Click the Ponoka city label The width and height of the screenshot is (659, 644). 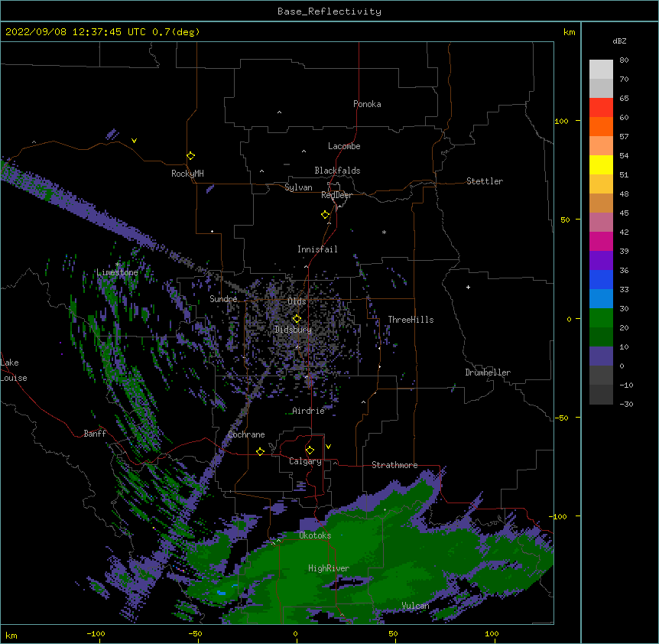coord(367,104)
